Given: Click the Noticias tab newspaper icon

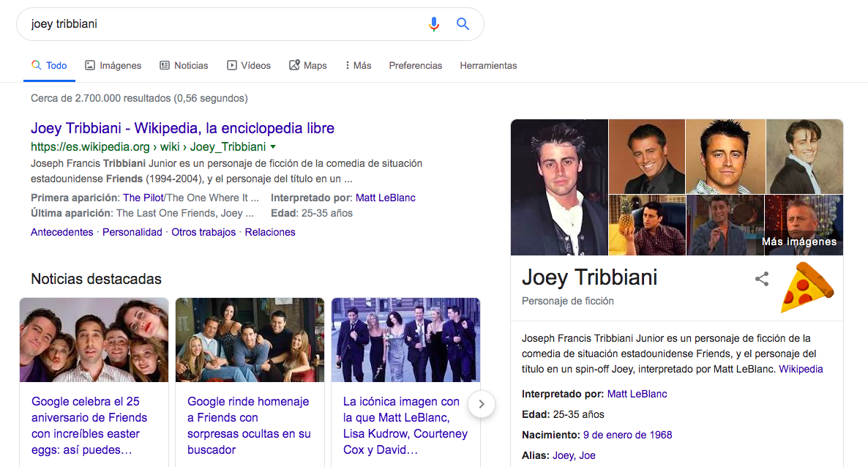Looking at the screenshot, I should [165, 65].
